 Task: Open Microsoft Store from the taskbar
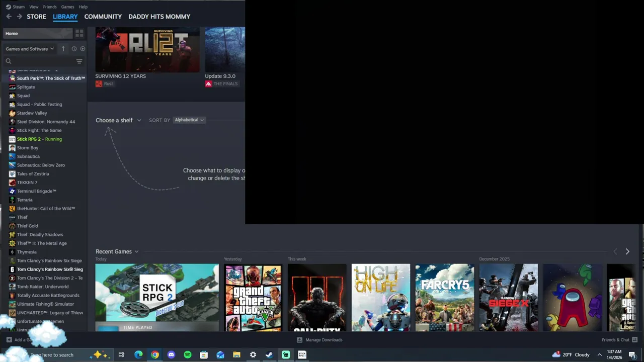coord(204,354)
